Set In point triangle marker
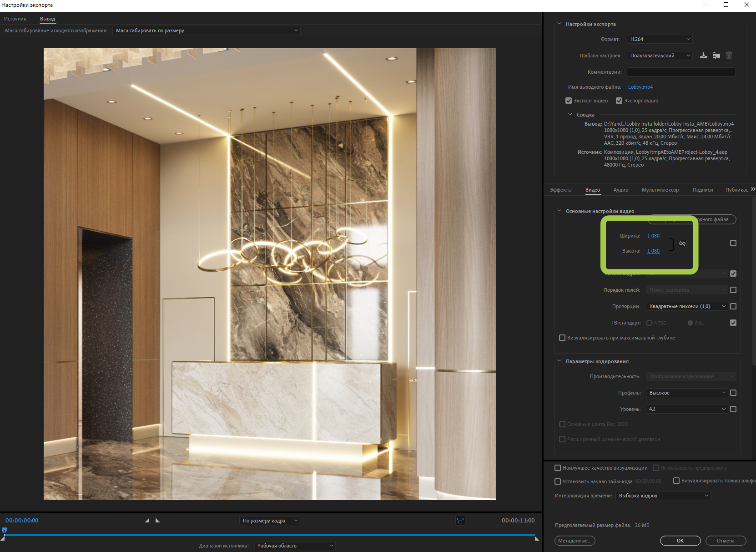This screenshot has height=552, width=756. click(147, 520)
